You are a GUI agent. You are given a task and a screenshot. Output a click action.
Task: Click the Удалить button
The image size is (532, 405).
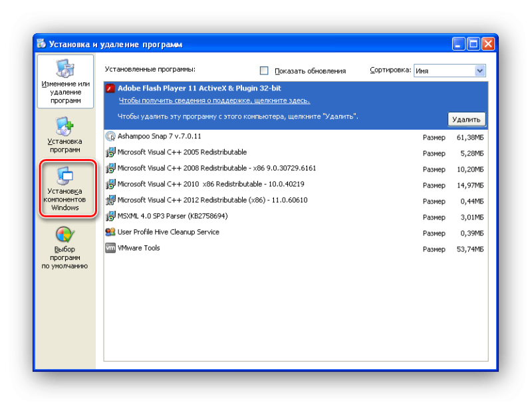click(x=467, y=120)
